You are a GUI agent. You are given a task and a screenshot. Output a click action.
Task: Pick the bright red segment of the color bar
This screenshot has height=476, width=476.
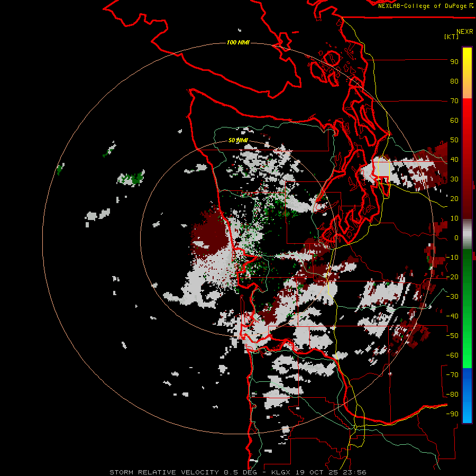[x=467, y=112]
